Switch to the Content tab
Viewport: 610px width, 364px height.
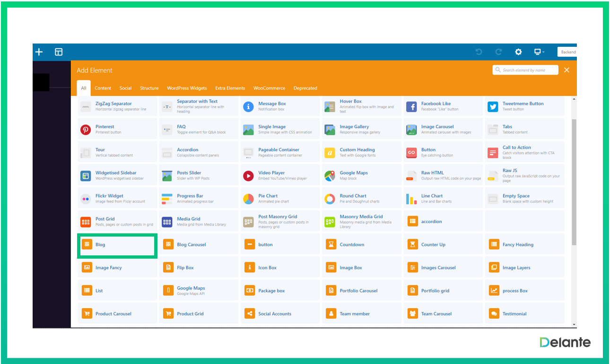(103, 88)
